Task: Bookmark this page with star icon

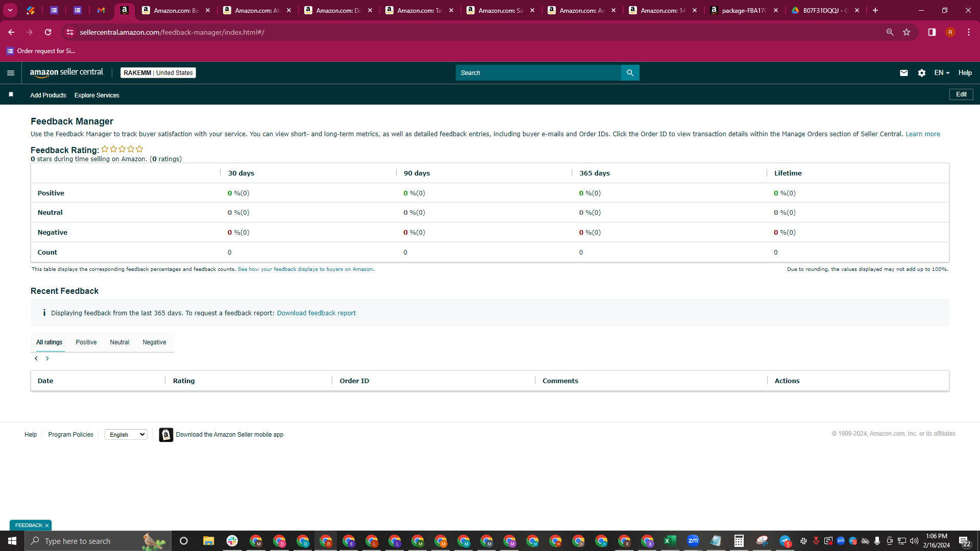Action: 906,32
